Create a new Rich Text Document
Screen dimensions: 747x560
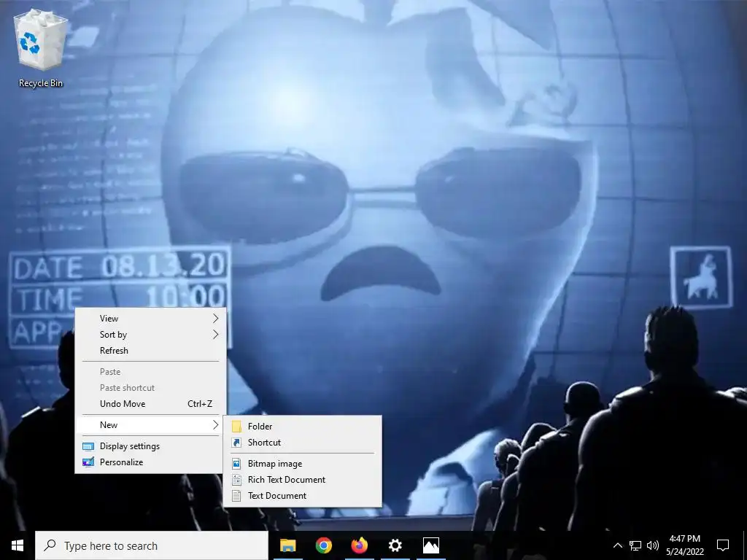point(303,480)
